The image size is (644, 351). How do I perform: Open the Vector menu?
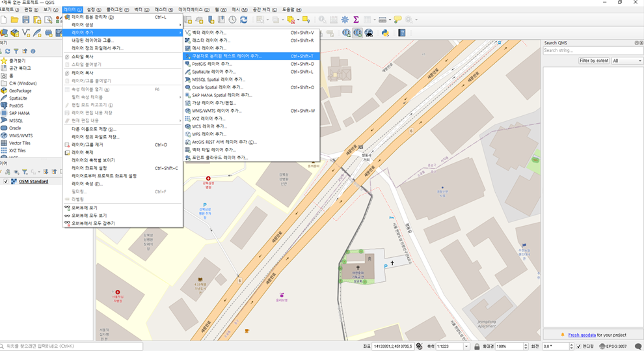142,10
